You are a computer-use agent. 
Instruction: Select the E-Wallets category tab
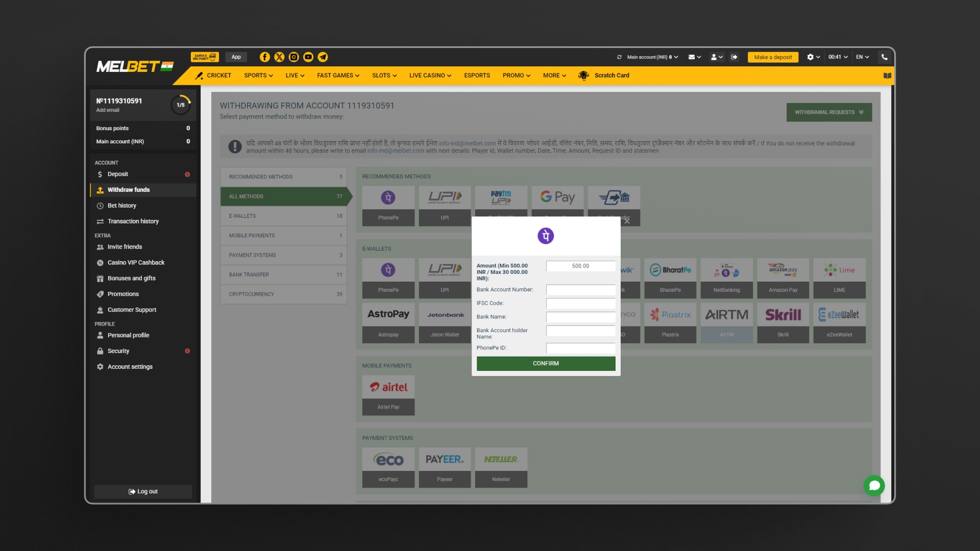coord(284,216)
